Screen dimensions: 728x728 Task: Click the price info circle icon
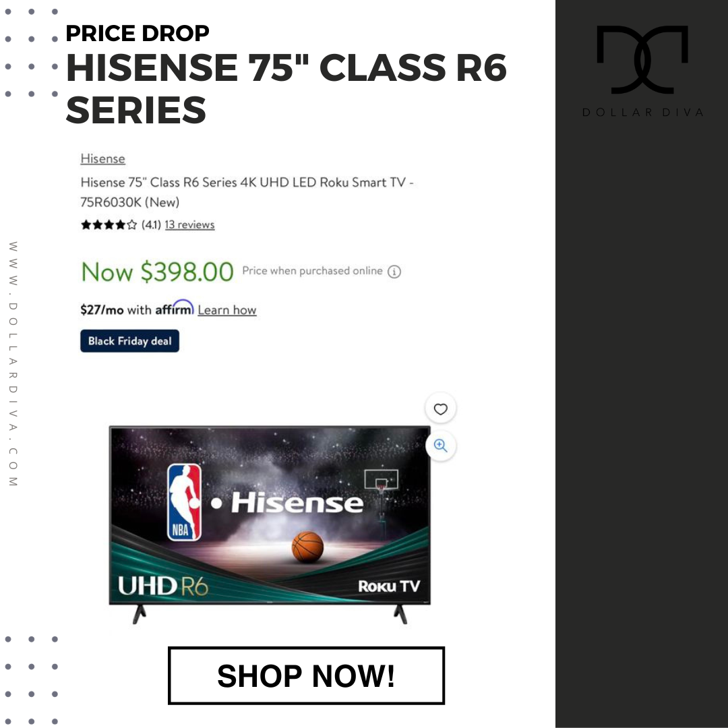coord(394,272)
